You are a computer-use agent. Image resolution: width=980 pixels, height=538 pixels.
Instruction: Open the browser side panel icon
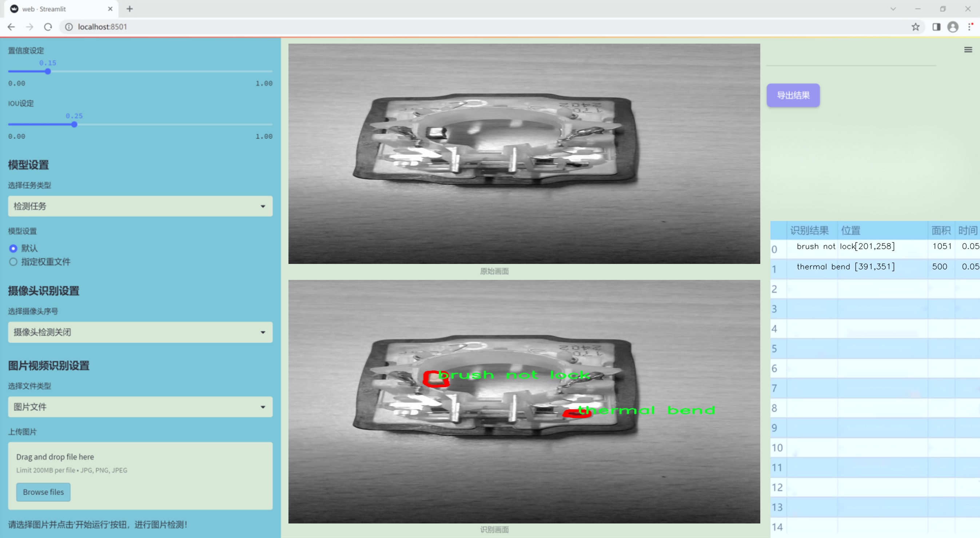click(x=936, y=27)
